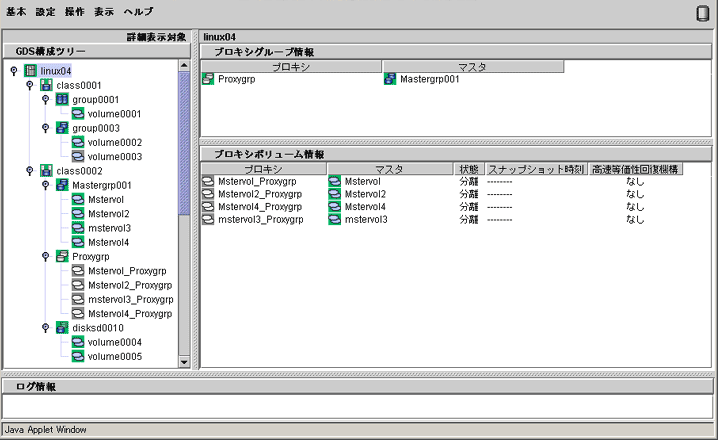Click the volume0001 volume icon
This screenshot has width=718, height=440.
(78, 114)
